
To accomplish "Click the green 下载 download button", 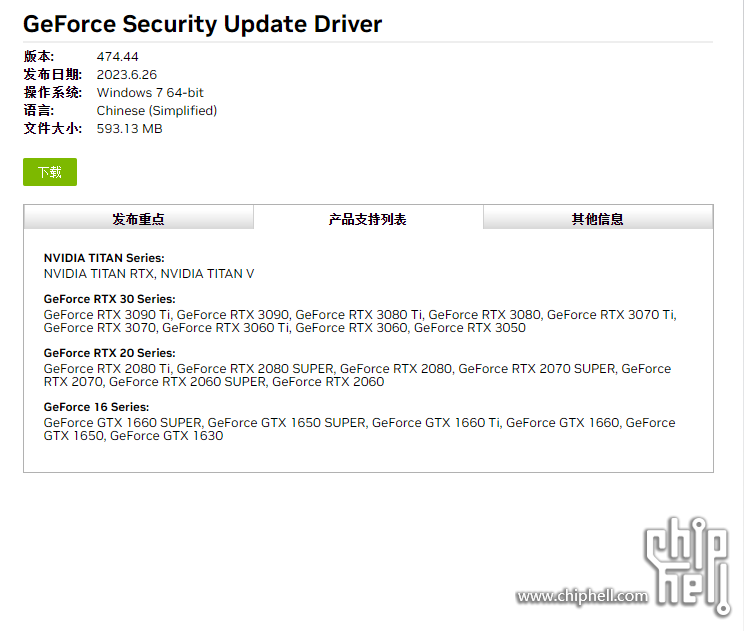I will click(50, 172).
